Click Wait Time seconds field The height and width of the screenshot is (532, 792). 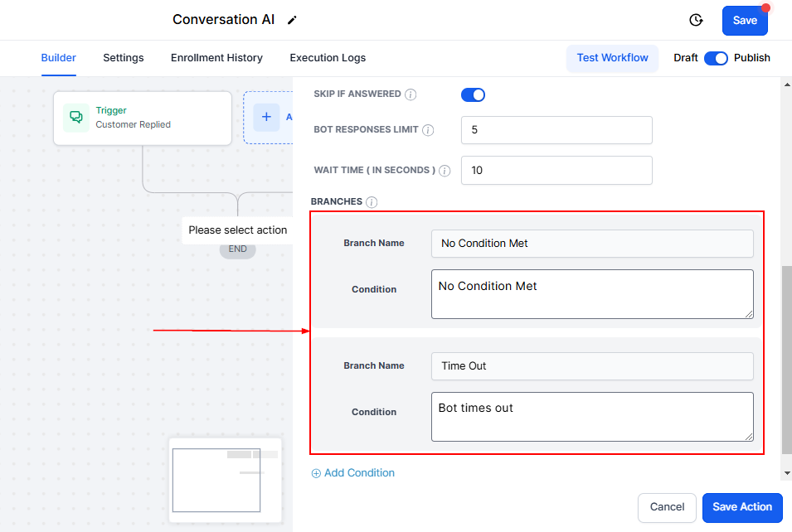pos(556,171)
